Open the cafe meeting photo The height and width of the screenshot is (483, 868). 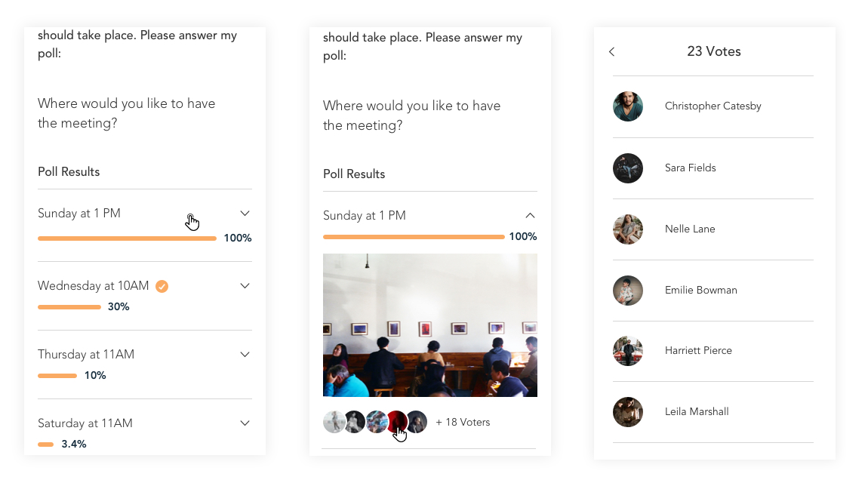pos(430,325)
